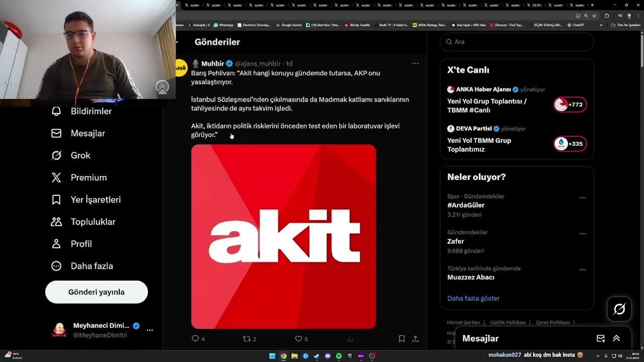Open floating Grok button at bottom right
644x362 pixels.
point(619,309)
